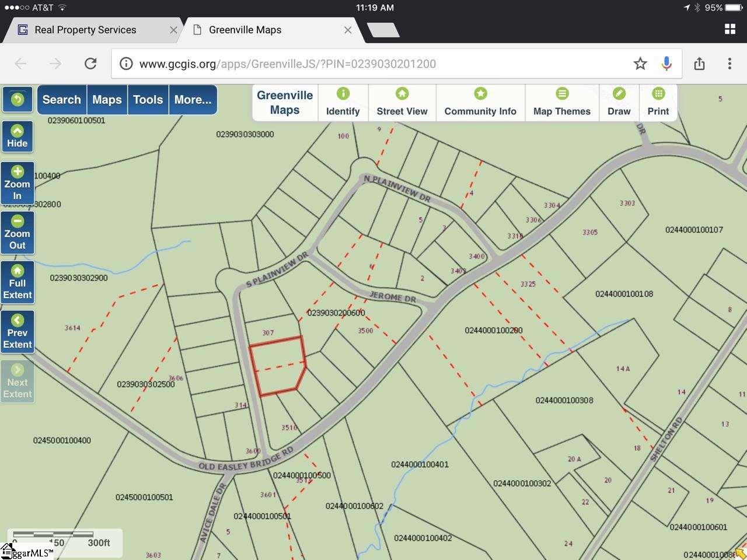Switch to Real Property Services tab
This screenshot has height=560, width=747.
point(85,30)
